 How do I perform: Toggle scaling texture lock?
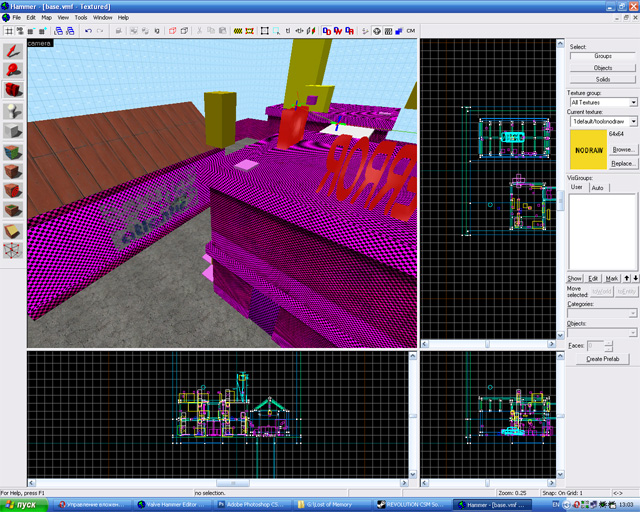[x=299, y=31]
